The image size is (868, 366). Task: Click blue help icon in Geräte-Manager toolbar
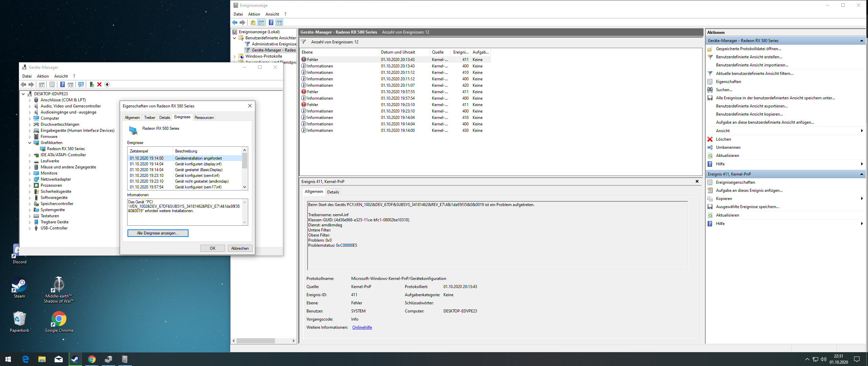click(x=62, y=84)
